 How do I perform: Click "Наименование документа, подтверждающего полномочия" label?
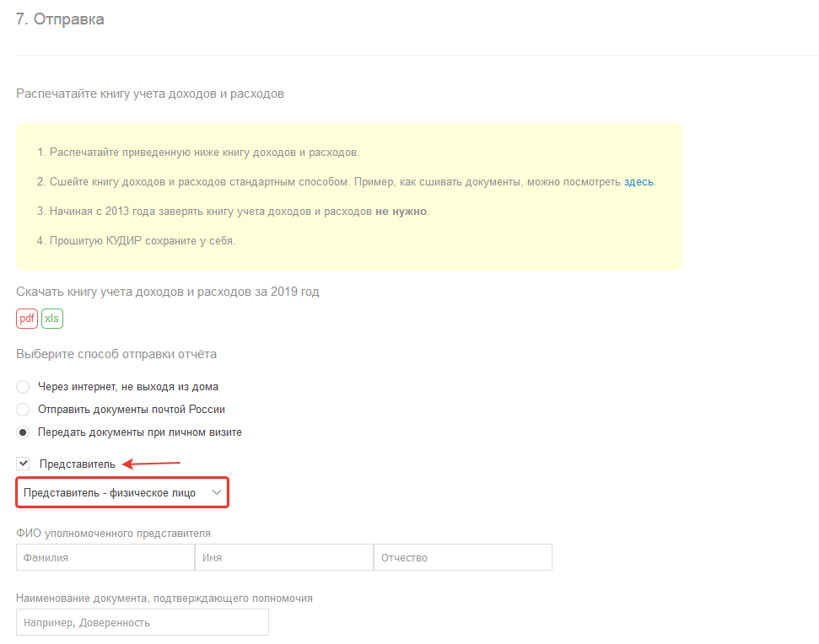pos(164,598)
